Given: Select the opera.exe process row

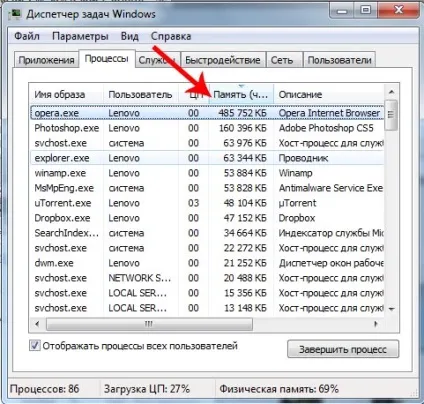Looking at the screenshot, I should (207, 113).
